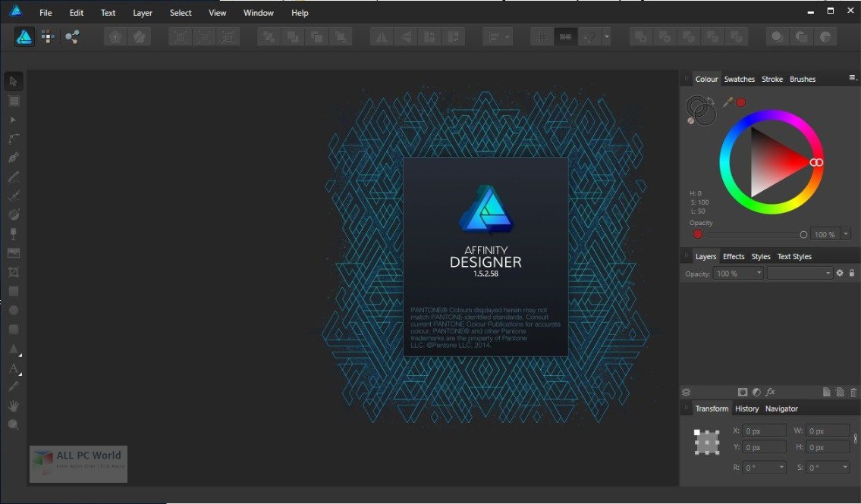Switch to Draw Persona icon
861x504 pixels.
(x=24, y=36)
